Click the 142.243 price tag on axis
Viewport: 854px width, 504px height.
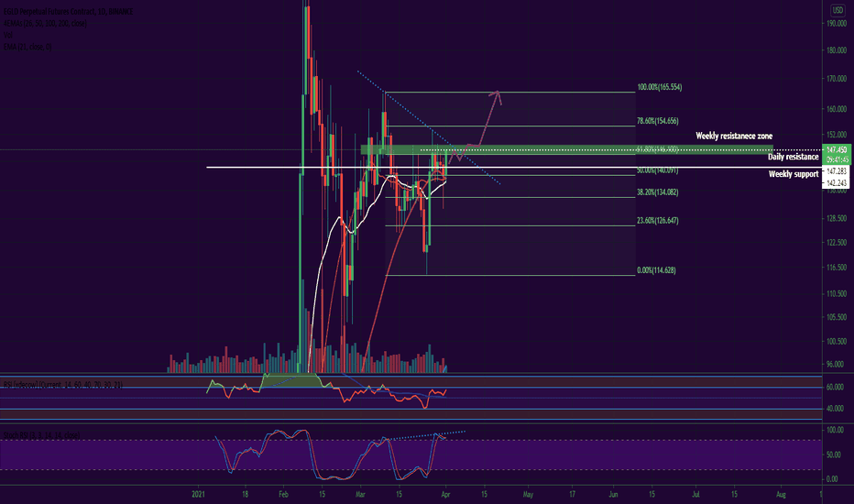[x=837, y=183]
